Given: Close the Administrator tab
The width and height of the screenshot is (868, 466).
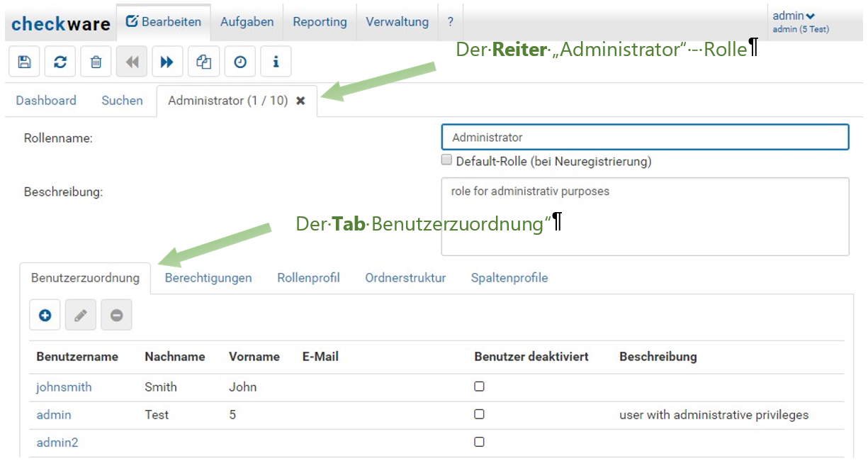Looking at the screenshot, I should click(300, 101).
